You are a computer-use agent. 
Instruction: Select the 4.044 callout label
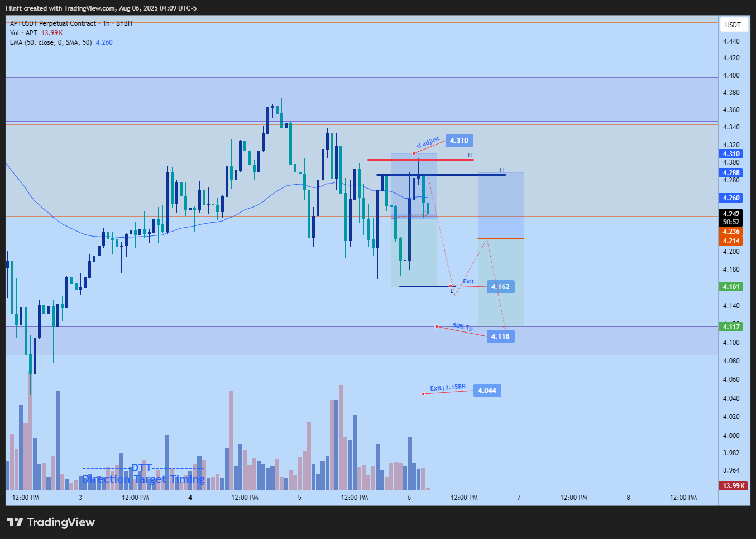point(487,391)
